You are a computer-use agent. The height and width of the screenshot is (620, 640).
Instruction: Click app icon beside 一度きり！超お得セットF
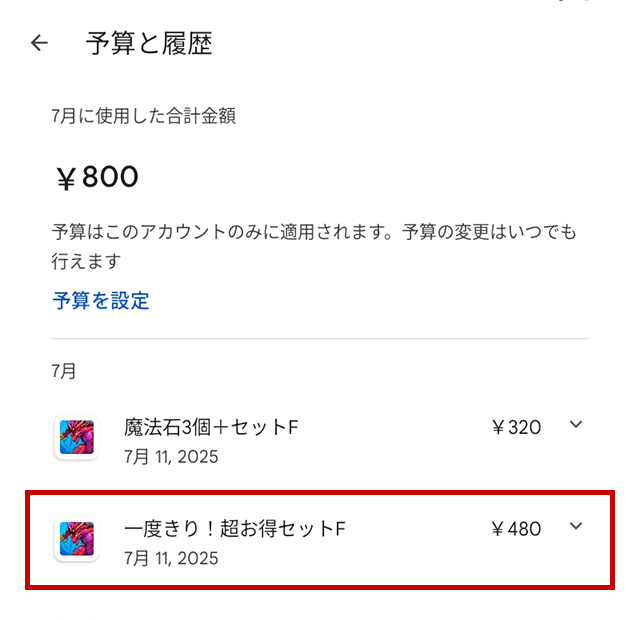76,540
